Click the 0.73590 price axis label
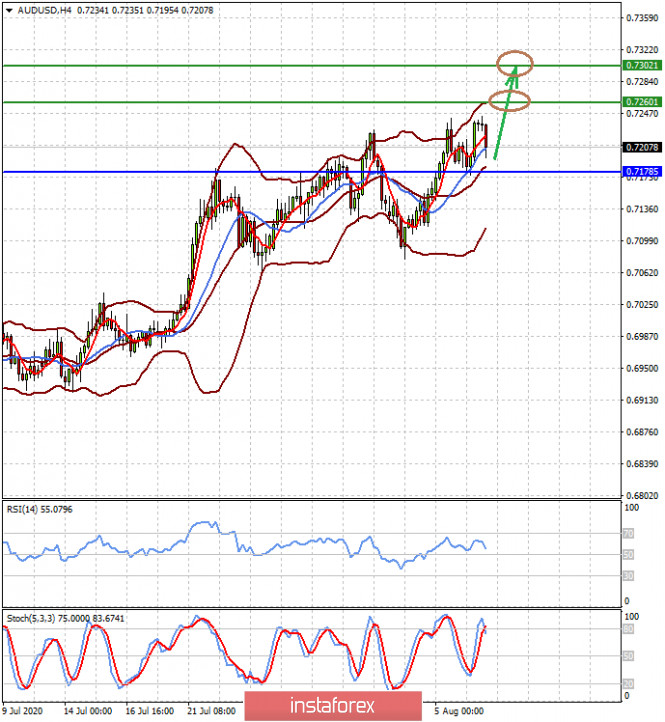This screenshot has height=722, width=665. click(x=641, y=18)
